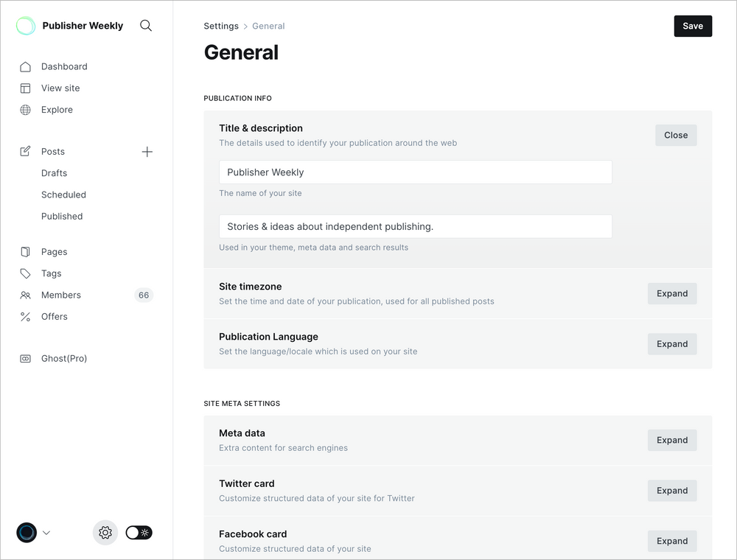
Task: Click the Explore globe icon
Action: (x=25, y=109)
